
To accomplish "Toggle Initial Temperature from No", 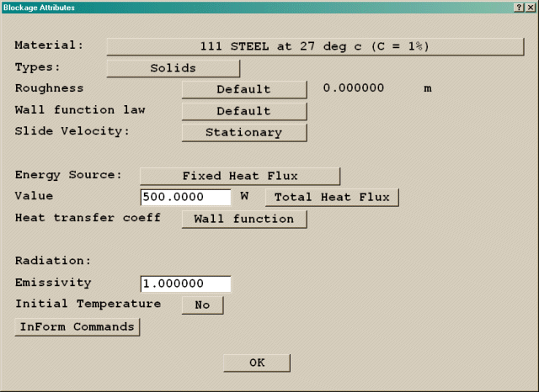I will [x=202, y=305].
